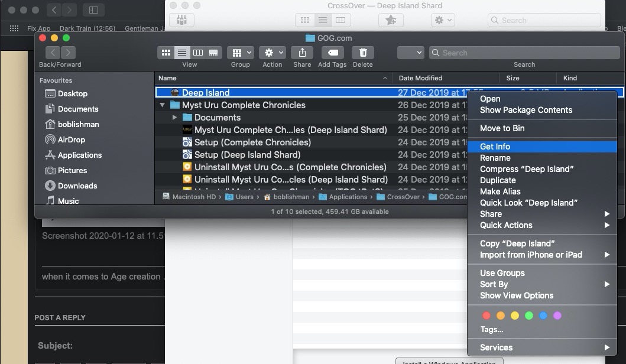Switch Finder to list view
This screenshot has height=364, width=626.
point(181,53)
